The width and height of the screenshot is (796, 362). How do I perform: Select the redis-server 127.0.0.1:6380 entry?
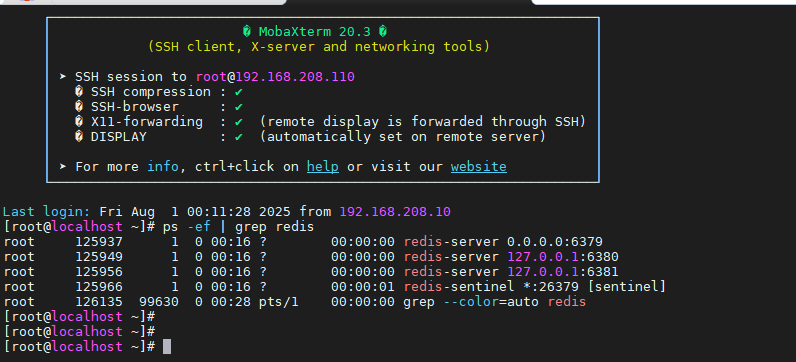(511, 257)
